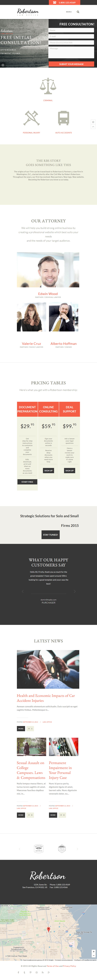
Task: Open Health and Economic Impacts article link
Action: click(x=46, y=698)
